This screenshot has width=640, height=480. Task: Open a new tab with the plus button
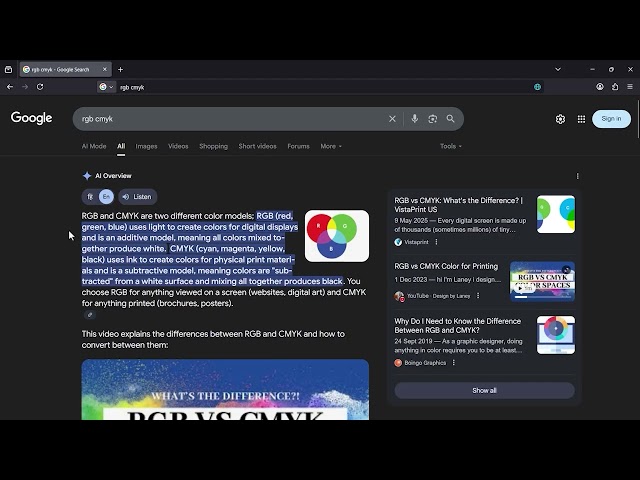[120, 69]
